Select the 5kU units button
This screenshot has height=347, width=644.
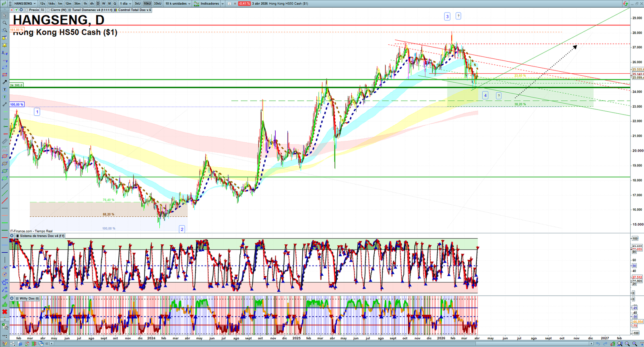(x=138, y=4)
